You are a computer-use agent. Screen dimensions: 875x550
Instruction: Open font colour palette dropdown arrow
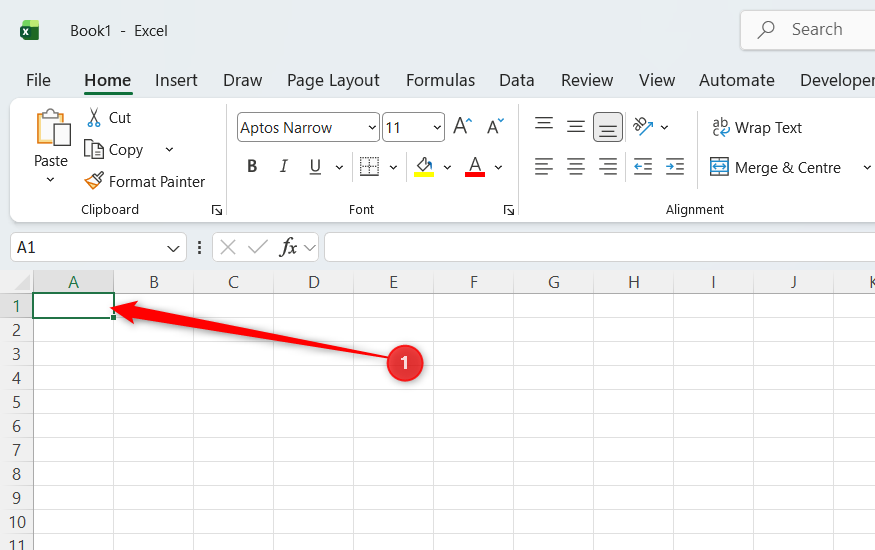point(498,167)
